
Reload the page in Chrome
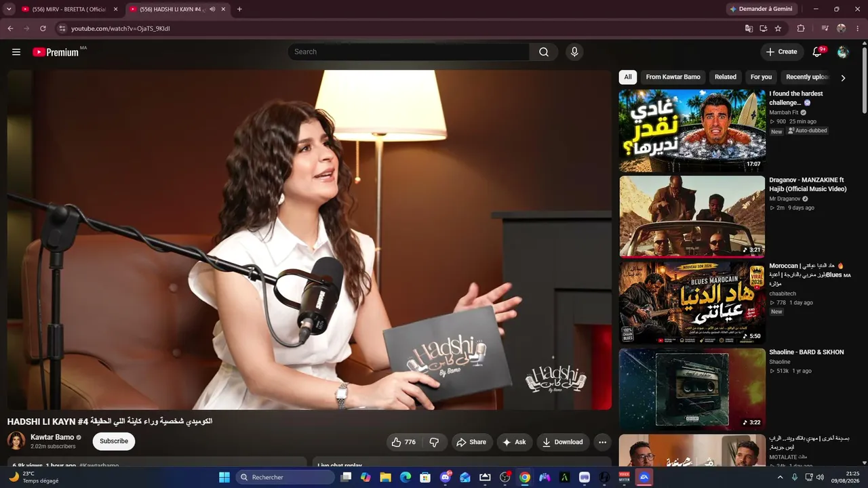click(x=43, y=28)
